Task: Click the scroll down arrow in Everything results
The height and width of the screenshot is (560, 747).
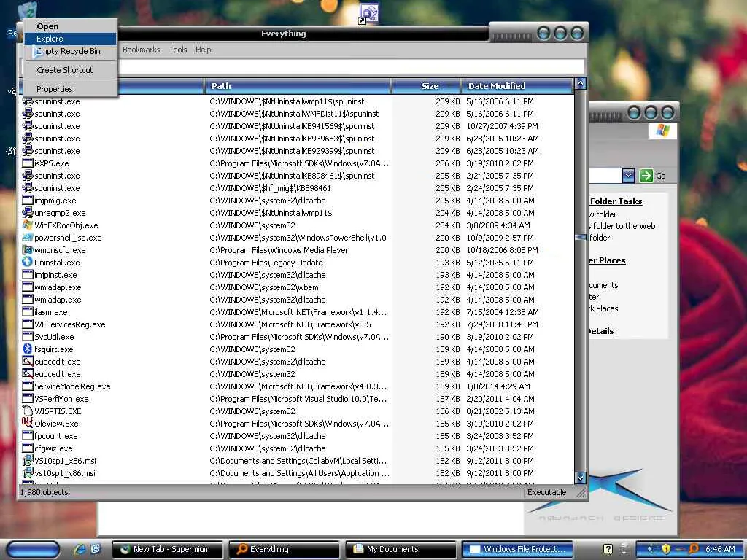Action: [580, 477]
